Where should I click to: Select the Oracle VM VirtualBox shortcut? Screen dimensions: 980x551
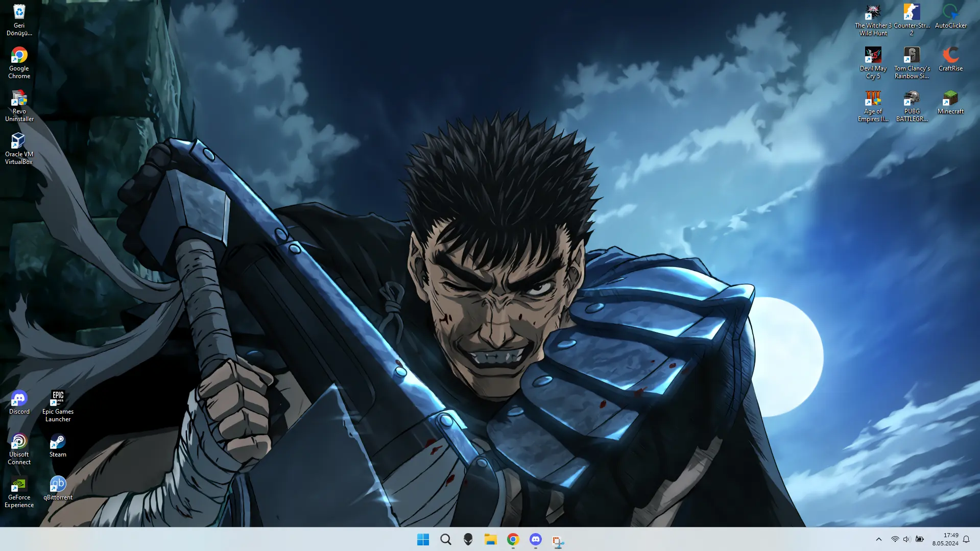(x=19, y=148)
